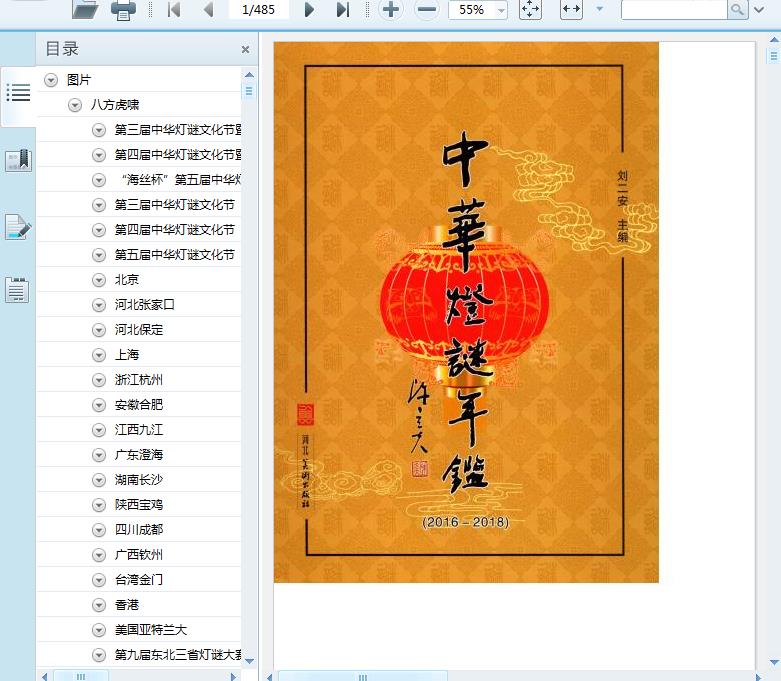781x681 pixels.
Task: Open the search options chevron
Action: coord(759,9)
